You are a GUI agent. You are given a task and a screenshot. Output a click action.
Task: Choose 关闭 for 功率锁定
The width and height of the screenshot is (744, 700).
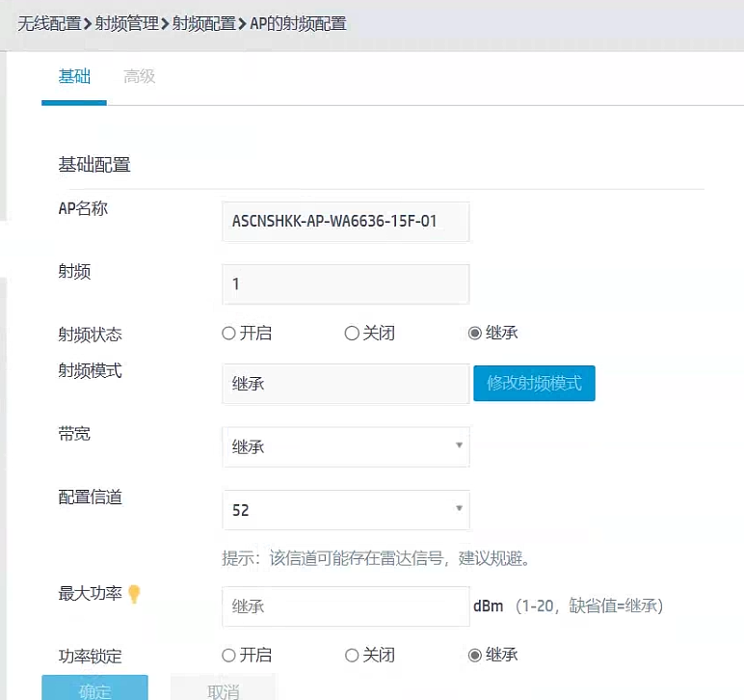352,656
